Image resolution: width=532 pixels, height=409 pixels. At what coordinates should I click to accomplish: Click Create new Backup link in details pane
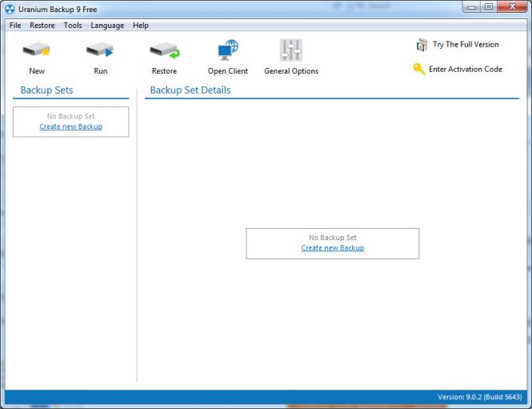(x=333, y=248)
